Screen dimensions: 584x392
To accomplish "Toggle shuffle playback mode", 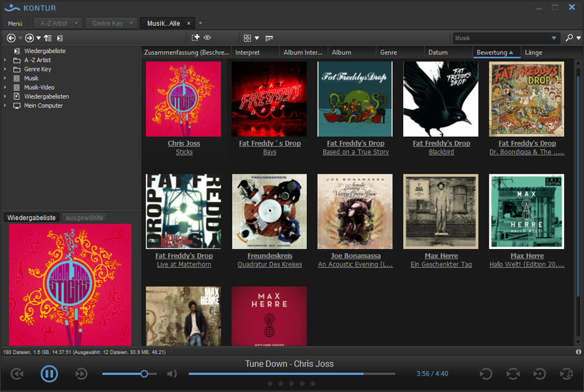I will coord(513,374).
